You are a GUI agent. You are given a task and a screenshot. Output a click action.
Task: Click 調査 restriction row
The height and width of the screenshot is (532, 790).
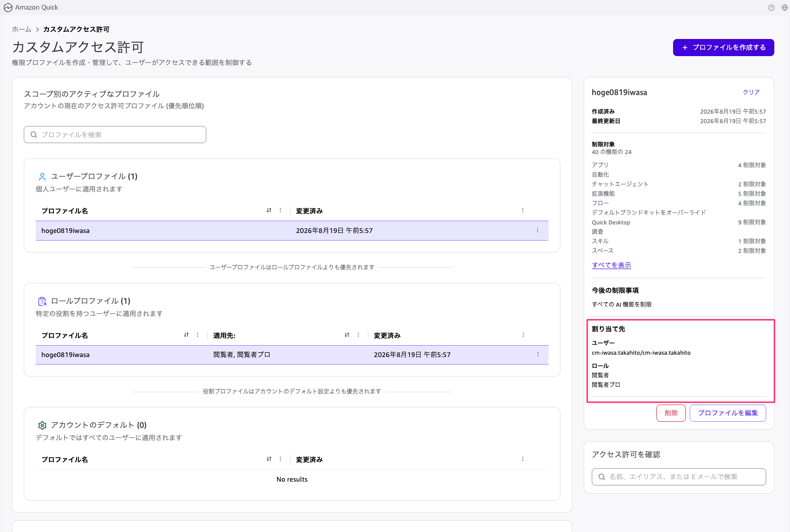point(679,232)
